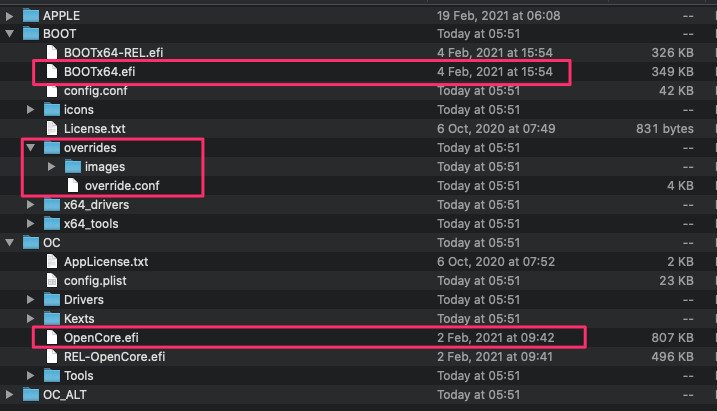
Task: Select the x64_tools folder name
Action: [91, 224]
